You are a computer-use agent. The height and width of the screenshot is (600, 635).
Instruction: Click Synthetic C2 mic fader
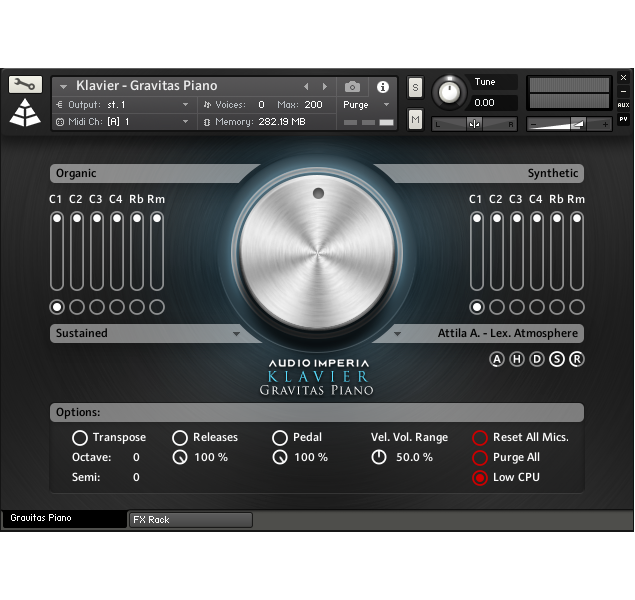pyautogui.click(x=497, y=251)
